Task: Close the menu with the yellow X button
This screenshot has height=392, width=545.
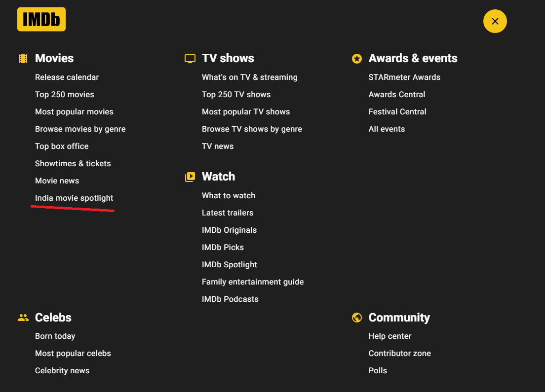Action: pos(495,21)
